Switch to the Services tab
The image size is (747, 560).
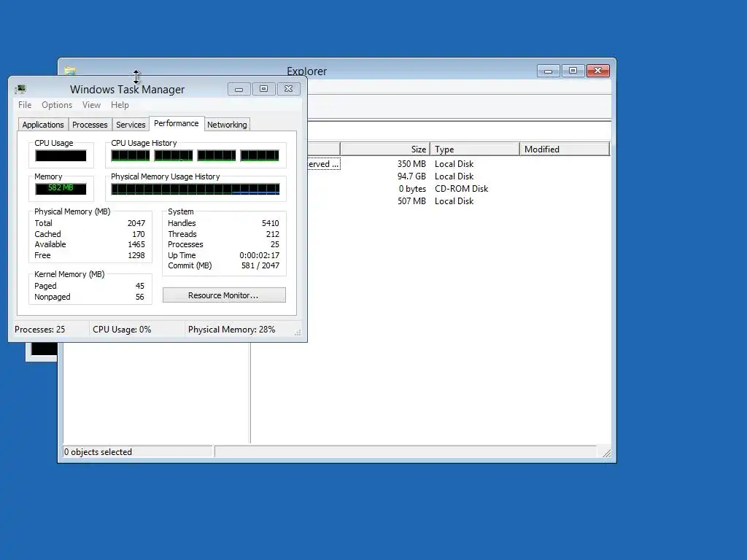coord(131,125)
